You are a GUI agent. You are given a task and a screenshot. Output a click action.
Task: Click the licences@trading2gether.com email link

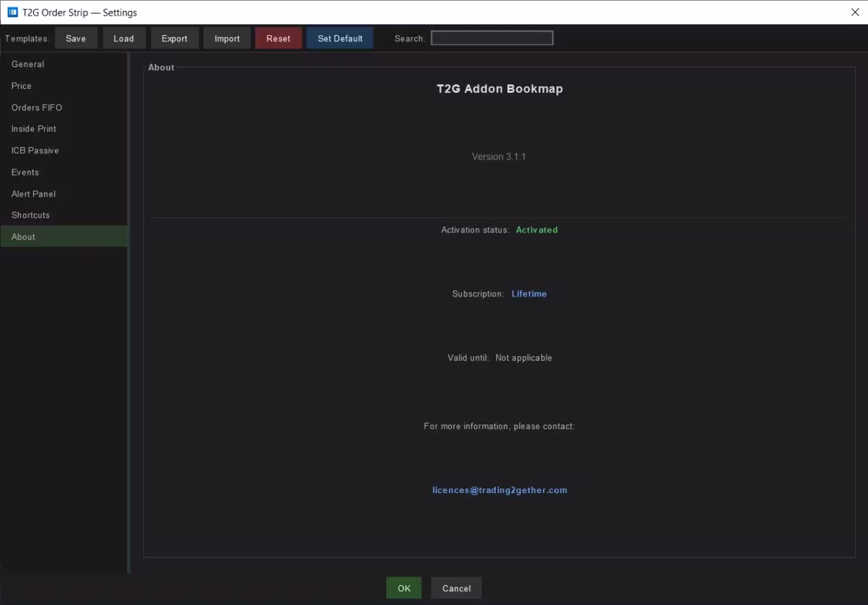500,490
